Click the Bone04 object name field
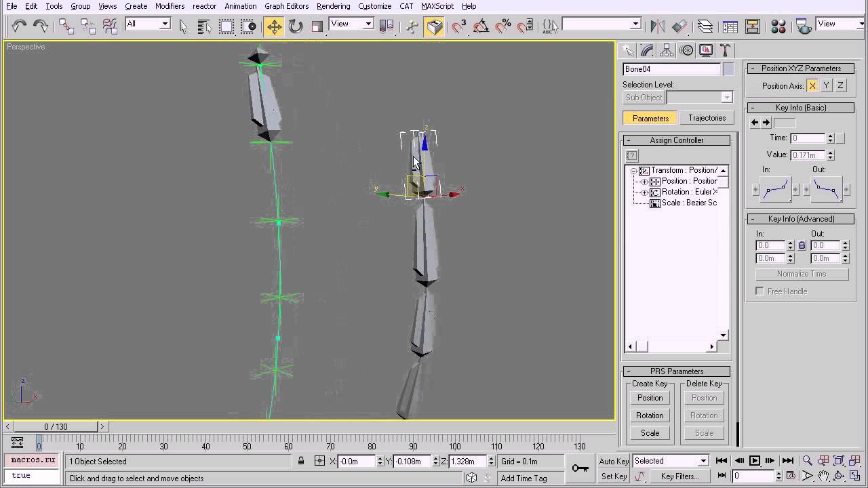Image resolution: width=868 pixels, height=488 pixels. (671, 69)
